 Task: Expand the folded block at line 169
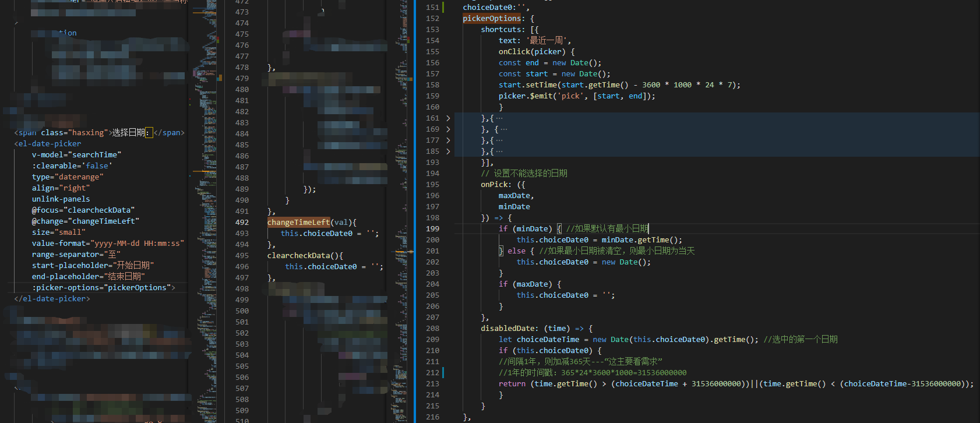pos(448,129)
